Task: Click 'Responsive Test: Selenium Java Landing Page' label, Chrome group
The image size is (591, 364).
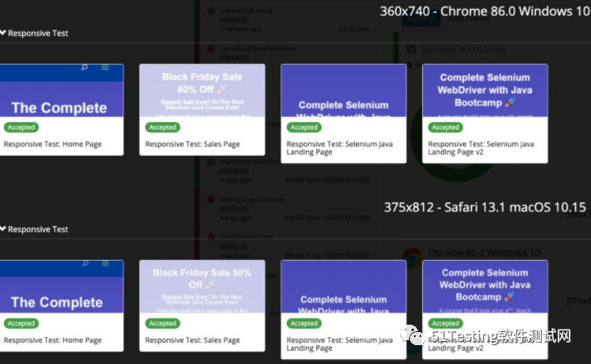Action: click(x=339, y=148)
